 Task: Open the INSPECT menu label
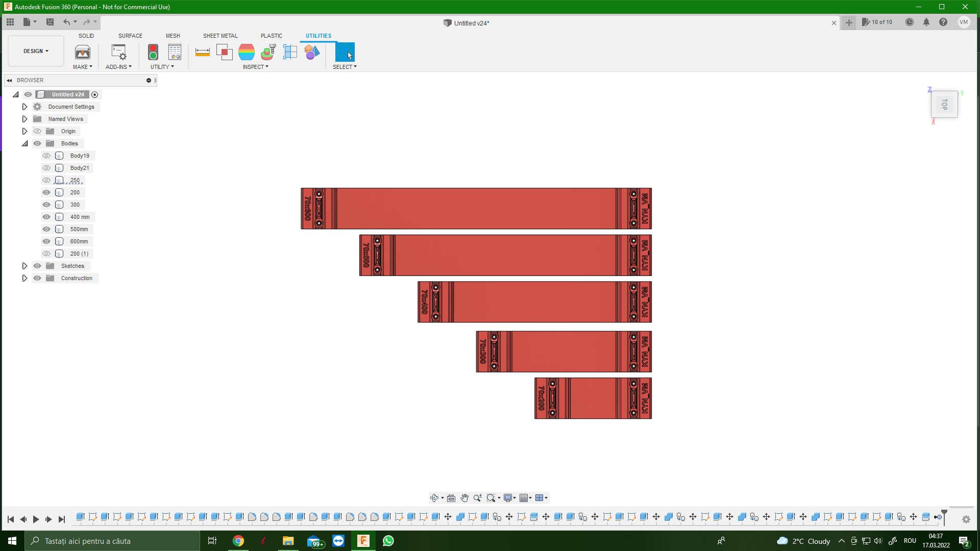(255, 67)
